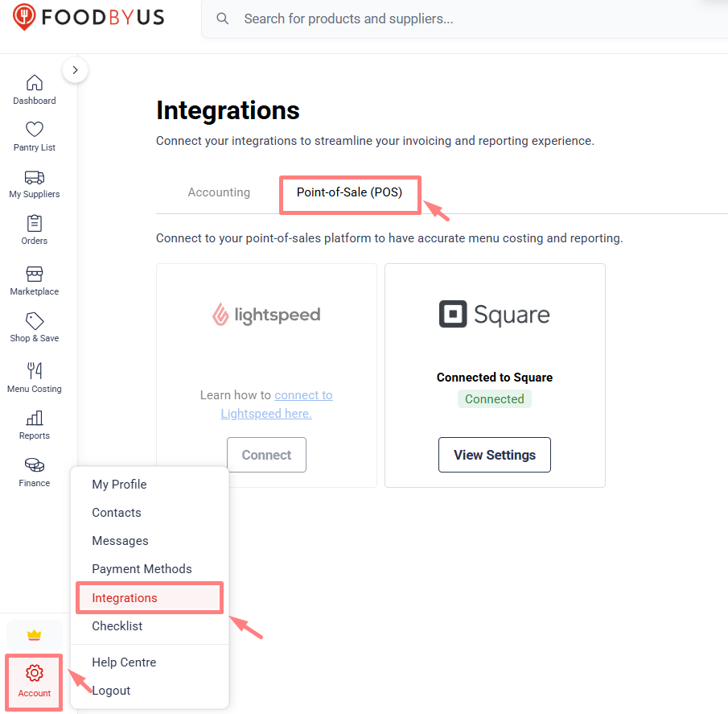Open Finance coins icon
Screen dimensions: 728x714
35,465
